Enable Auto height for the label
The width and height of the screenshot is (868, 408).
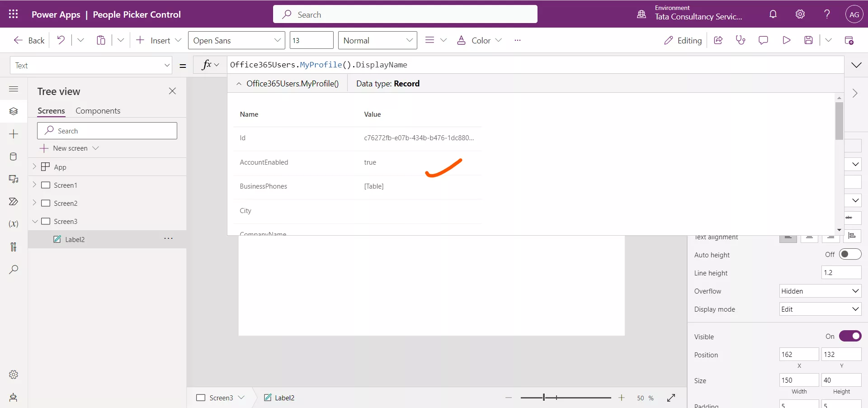tap(850, 254)
